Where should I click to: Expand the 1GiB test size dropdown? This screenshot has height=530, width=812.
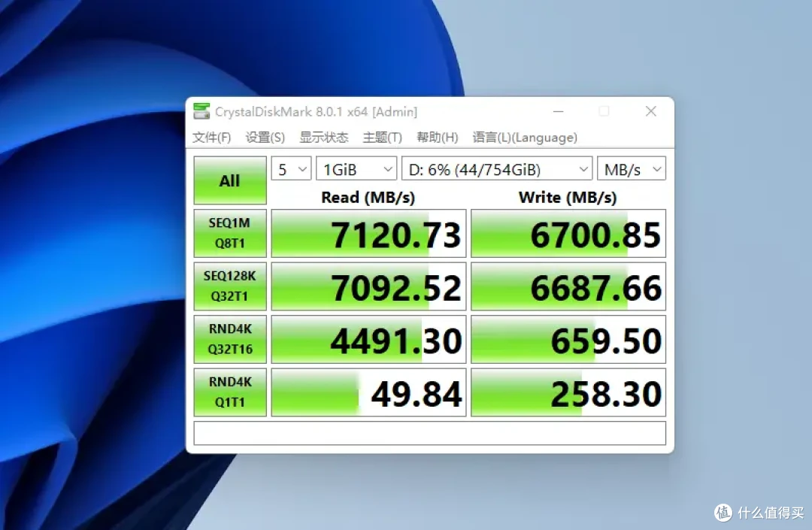(x=356, y=168)
